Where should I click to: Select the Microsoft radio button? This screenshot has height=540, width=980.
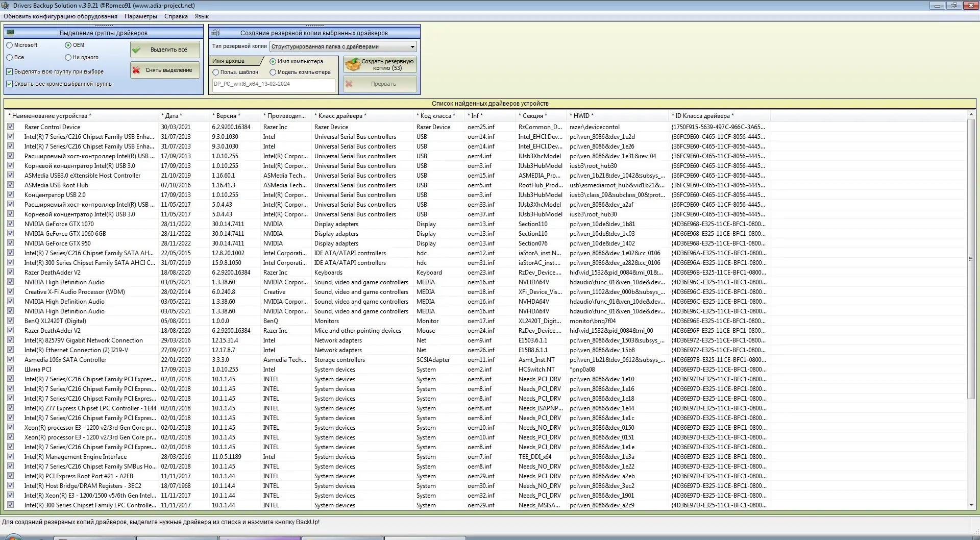(x=10, y=45)
